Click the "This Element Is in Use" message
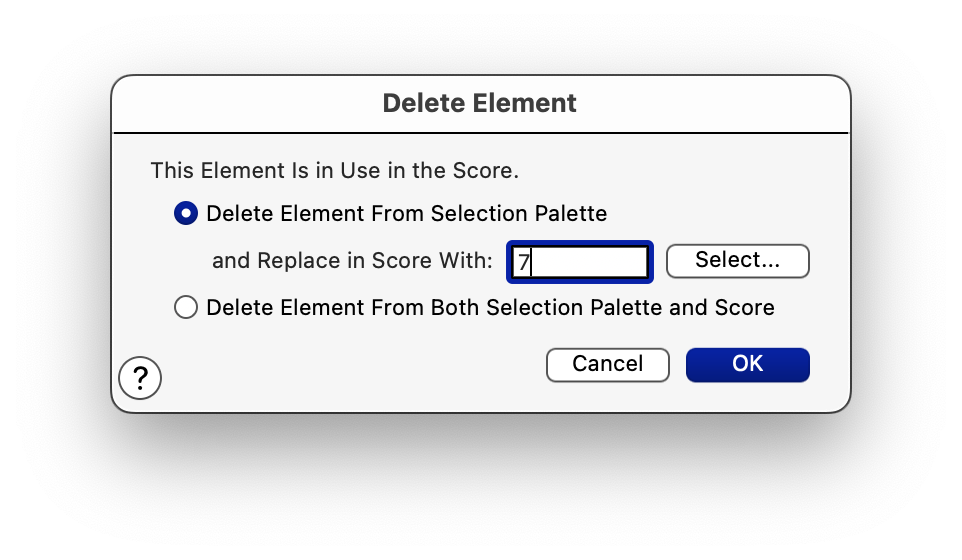 pos(334,170)
